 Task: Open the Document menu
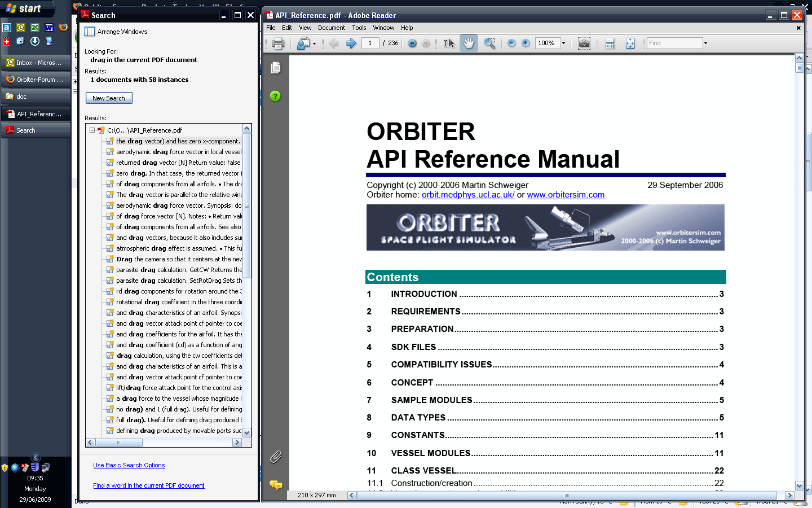coord(332,28)
